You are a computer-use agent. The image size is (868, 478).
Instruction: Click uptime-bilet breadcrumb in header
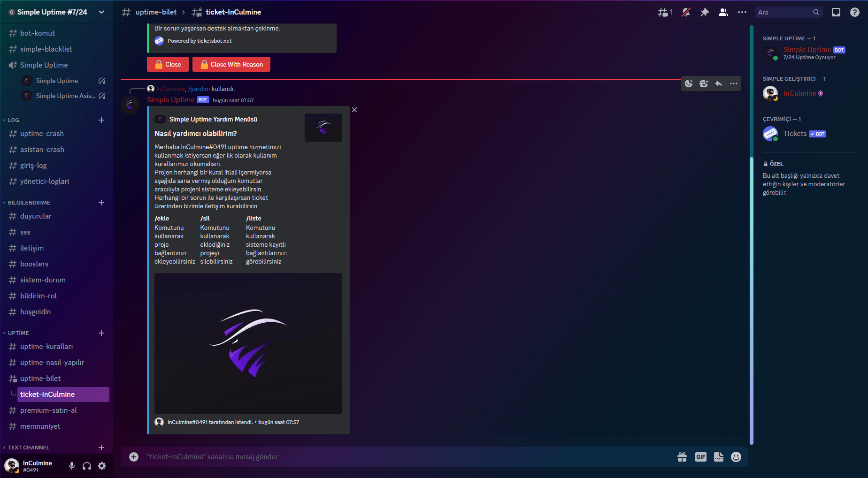[x=156, y=12]
